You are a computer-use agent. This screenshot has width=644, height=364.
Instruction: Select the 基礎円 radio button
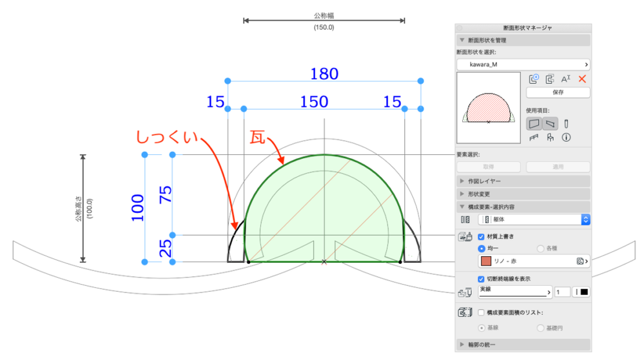[x=540, y=328]
